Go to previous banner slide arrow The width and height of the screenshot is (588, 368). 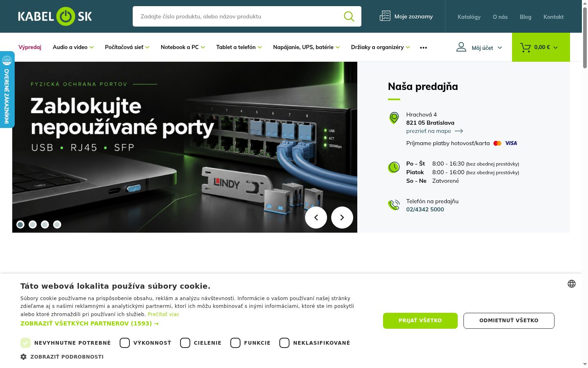316,218
